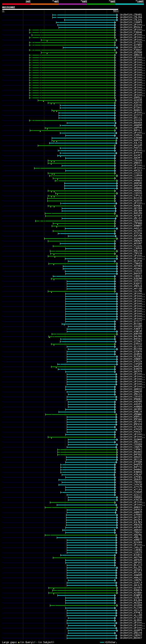Click the UniRef100_Q5CUB9 entry

point(131,211)
